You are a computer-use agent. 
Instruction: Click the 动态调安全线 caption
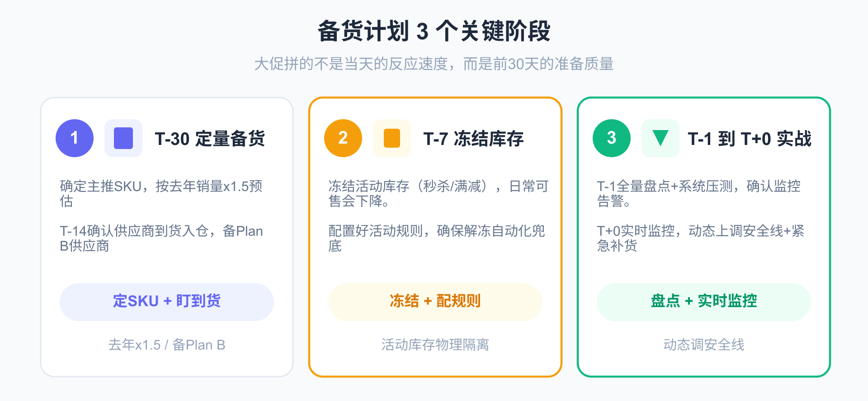pos(703,345)
